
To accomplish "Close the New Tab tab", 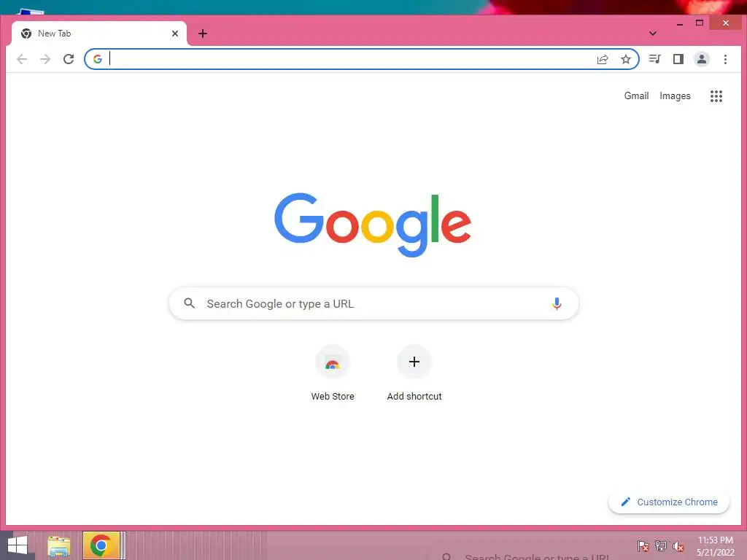I will tap(175, 34).
